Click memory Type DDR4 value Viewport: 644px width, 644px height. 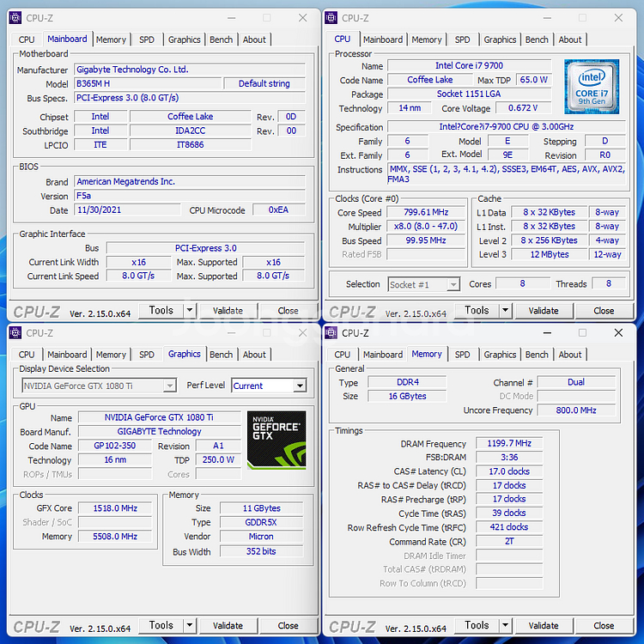tap(407, 382)
